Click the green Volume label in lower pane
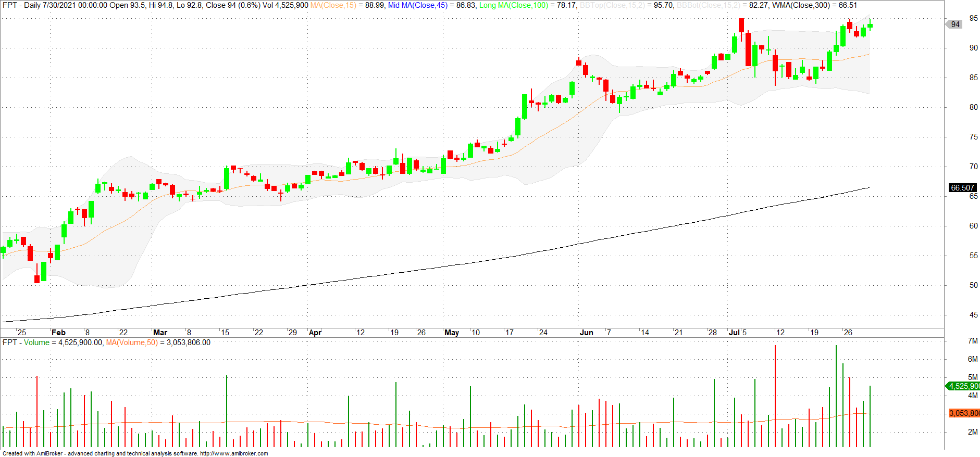980x457 pixels. (x=36, y=342)
